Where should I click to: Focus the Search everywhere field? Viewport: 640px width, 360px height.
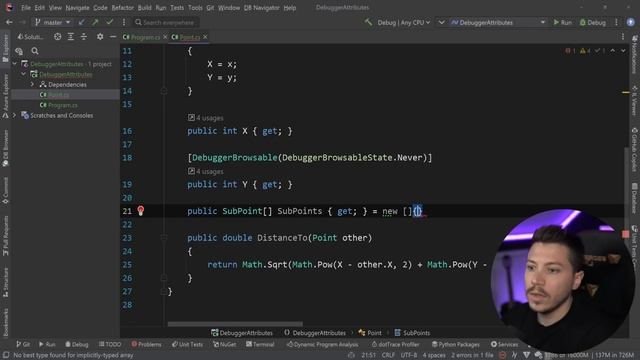pos(165,22)
